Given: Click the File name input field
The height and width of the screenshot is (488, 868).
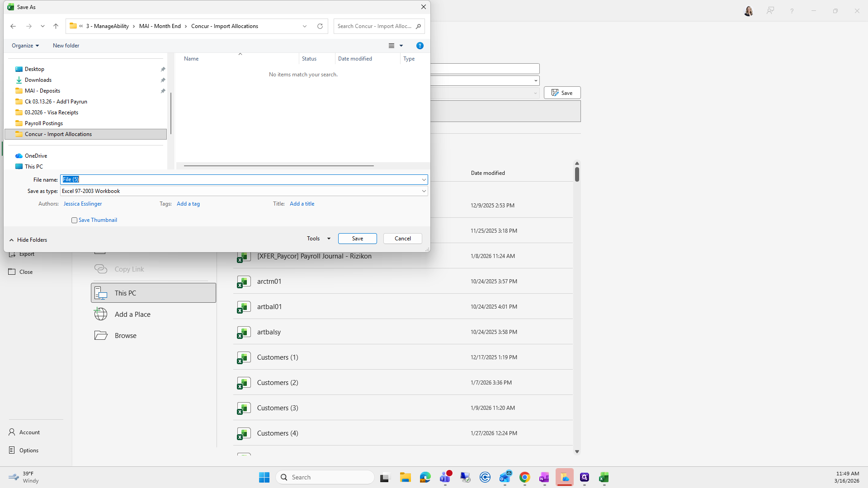Looking at the screenshot, I should (244, 179).
